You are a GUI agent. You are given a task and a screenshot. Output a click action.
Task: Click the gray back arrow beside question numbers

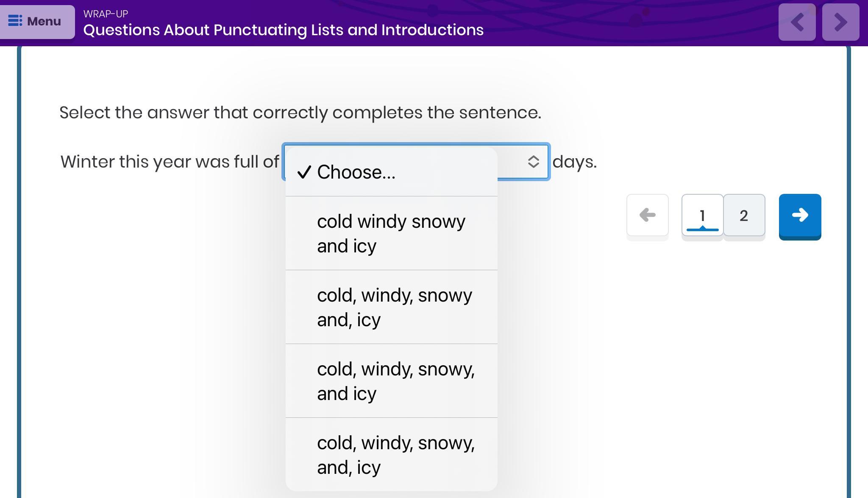point(647,215)
